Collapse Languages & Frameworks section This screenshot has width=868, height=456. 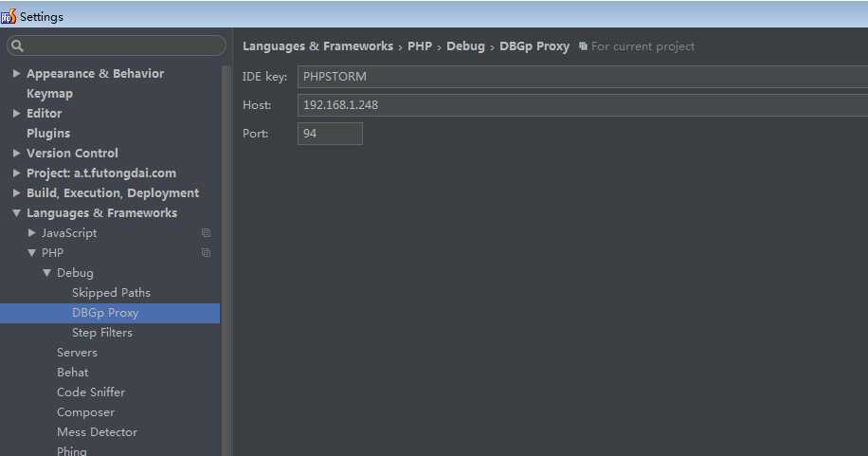pos(17,212)
